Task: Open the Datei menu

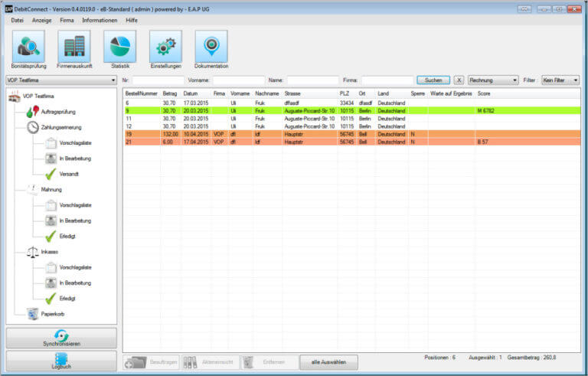Action: tap(17, 20)
